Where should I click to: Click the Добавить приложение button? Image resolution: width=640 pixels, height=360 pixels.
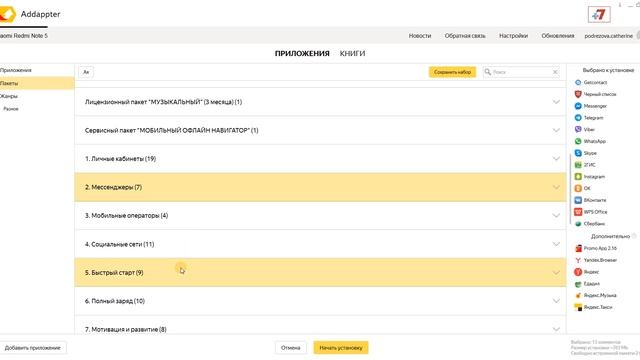click(x=33, y=348)
